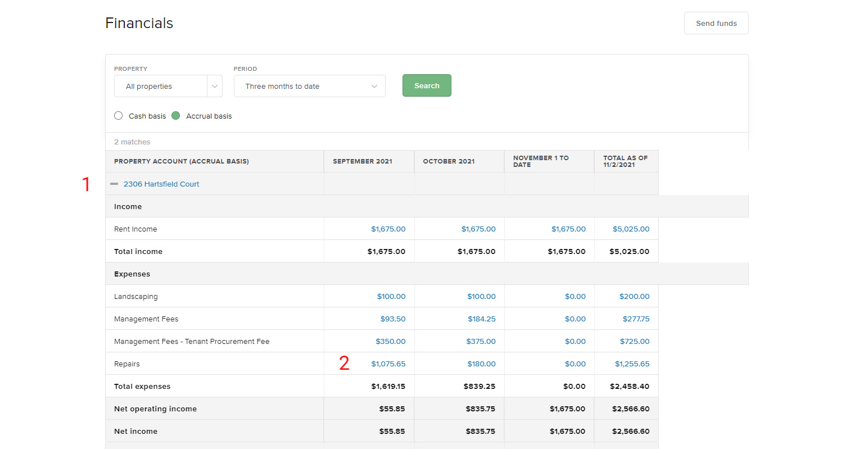View October Management Fees of $184.25

(481, 319)
